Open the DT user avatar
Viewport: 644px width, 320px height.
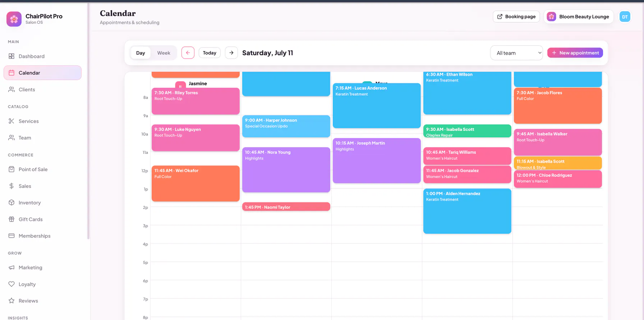point(625,17)
